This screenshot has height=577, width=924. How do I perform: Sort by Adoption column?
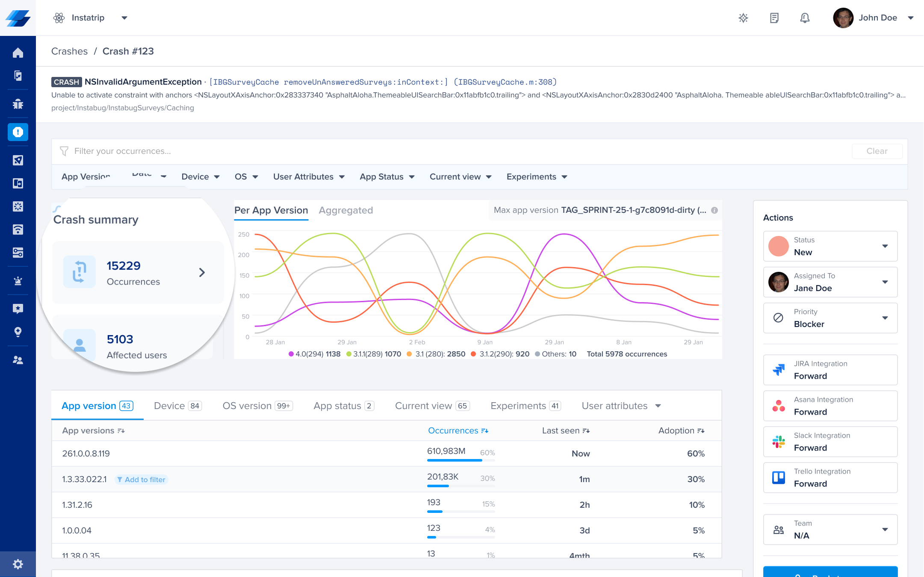point(681,431)
